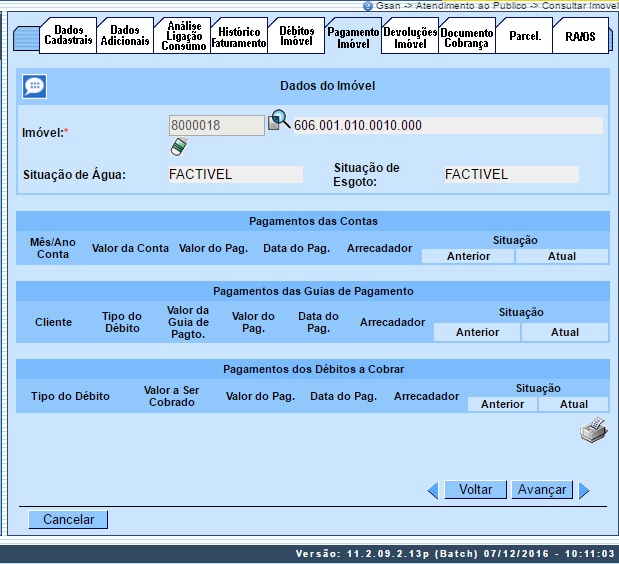Open the Parcel. tab
619x564 pixels.
point(524,37)
